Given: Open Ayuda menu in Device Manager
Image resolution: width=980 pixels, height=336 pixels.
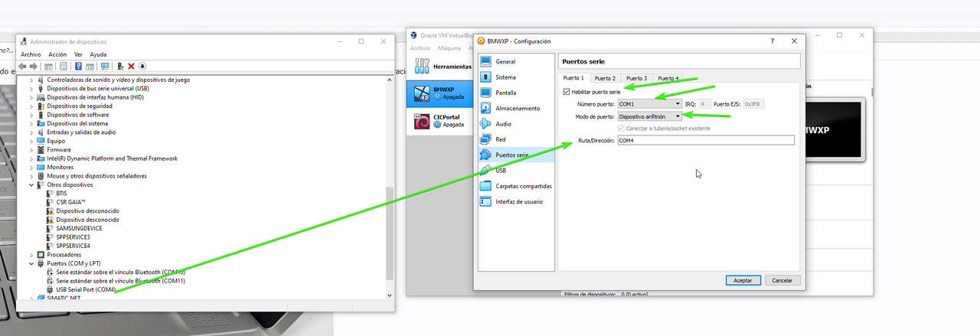Looking at the screenshot, I should point(98,54).
